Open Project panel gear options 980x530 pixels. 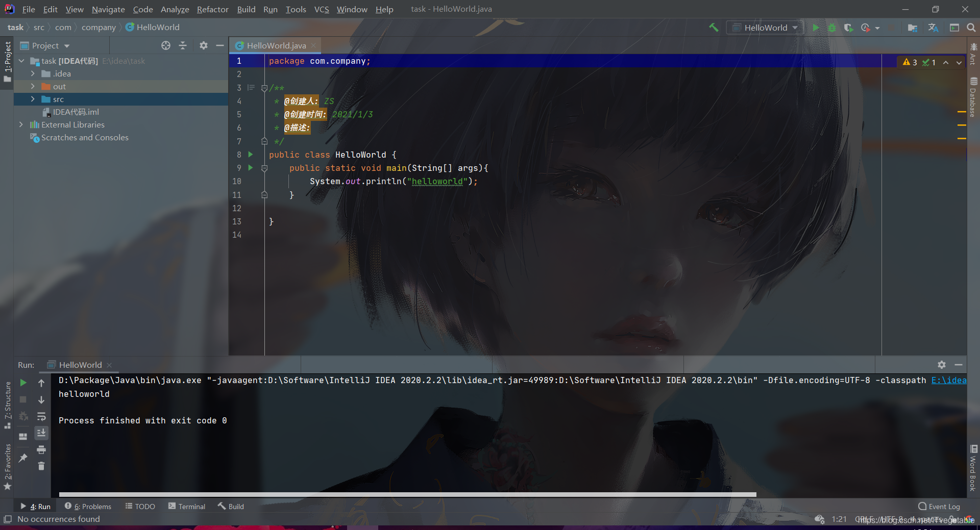tap(204, 45)
